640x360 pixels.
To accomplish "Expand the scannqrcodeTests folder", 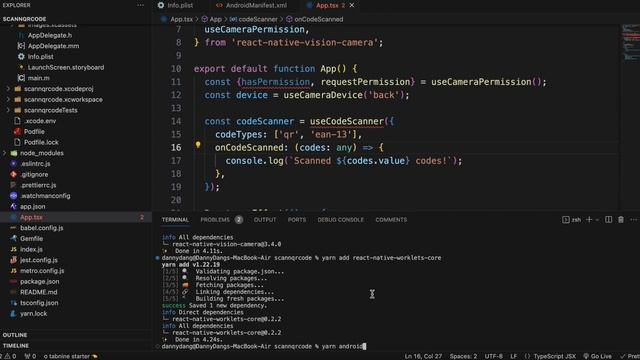I will click(x=51, y=110).
